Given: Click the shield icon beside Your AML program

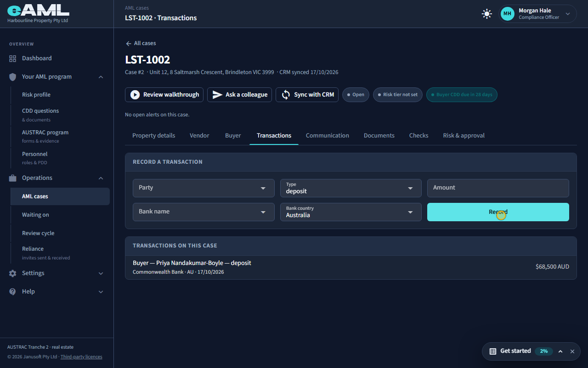Looking at the screenshot, I should [x=12, y=77].
